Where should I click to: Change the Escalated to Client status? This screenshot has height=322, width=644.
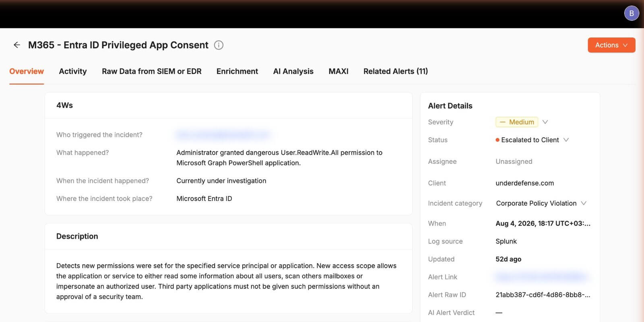[x=532, y=140]
